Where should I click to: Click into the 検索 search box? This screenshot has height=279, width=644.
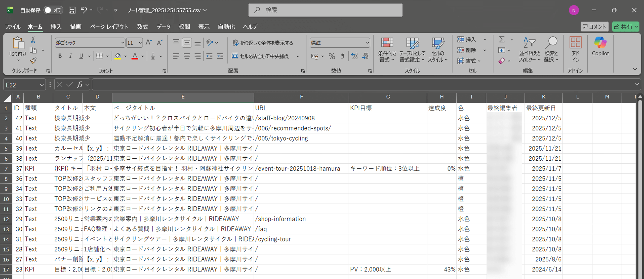click(x=325, y=10)
